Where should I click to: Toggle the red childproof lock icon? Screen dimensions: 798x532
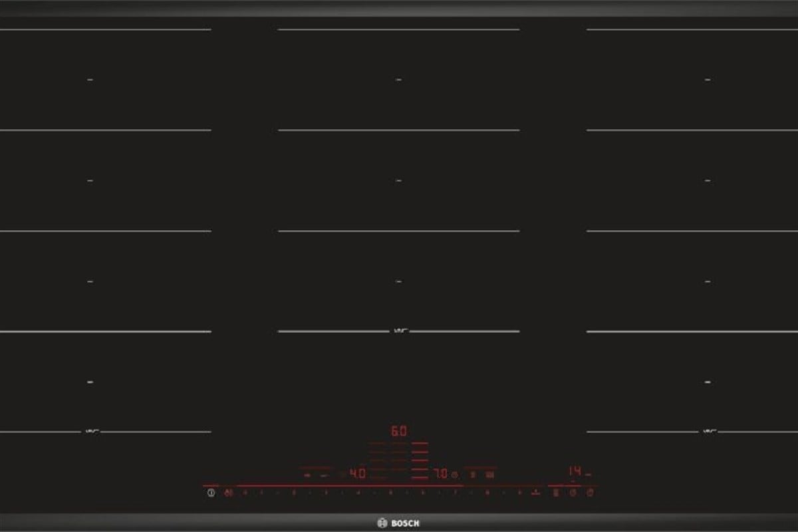pyautogui.click(x=229, y=493)
